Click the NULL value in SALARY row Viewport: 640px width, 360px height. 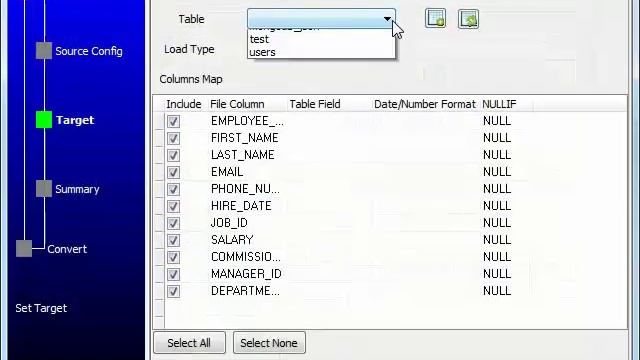[x=497, y=240]
